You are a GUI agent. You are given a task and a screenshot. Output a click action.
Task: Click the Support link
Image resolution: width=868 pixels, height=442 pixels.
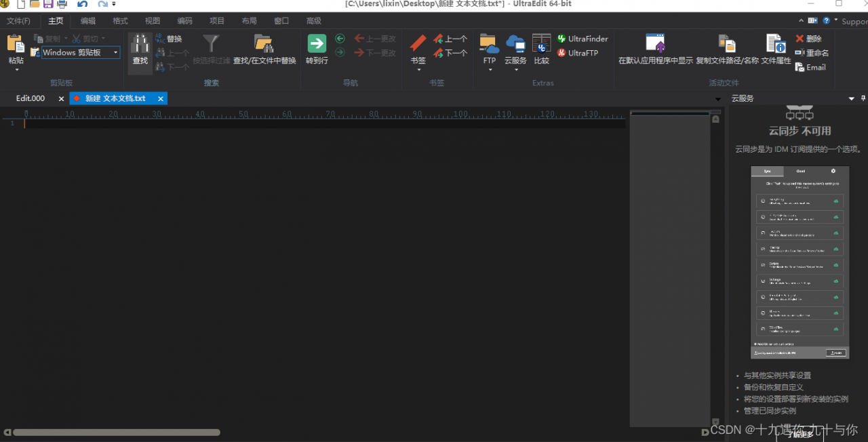854,22
